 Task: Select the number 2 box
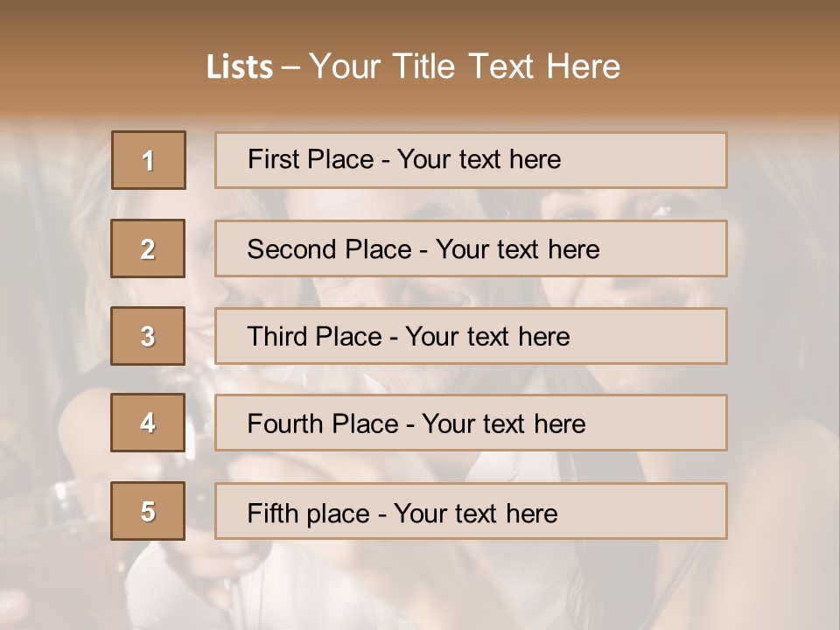coord(148,248)
